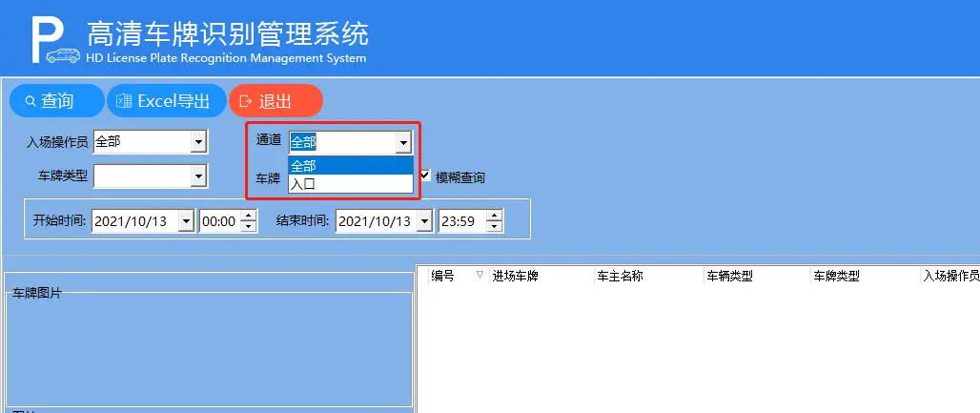980x413 pixels.
Task: Click the parking car logo icon
Action: point(56,41)
